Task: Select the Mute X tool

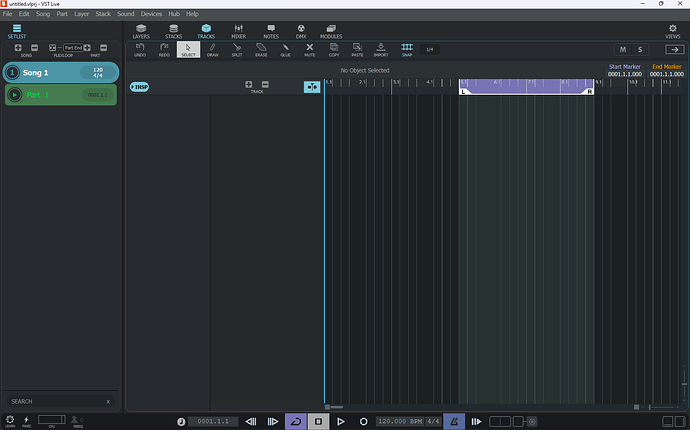Action: tap(309, 49)
